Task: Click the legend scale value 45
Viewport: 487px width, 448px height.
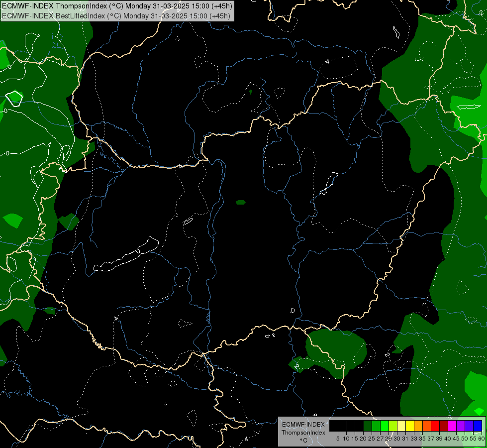Action: [x=456, y=439]
